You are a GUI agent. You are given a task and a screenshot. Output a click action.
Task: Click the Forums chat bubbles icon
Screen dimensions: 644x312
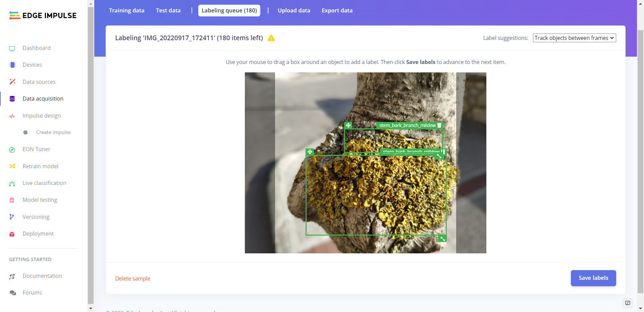12,293
